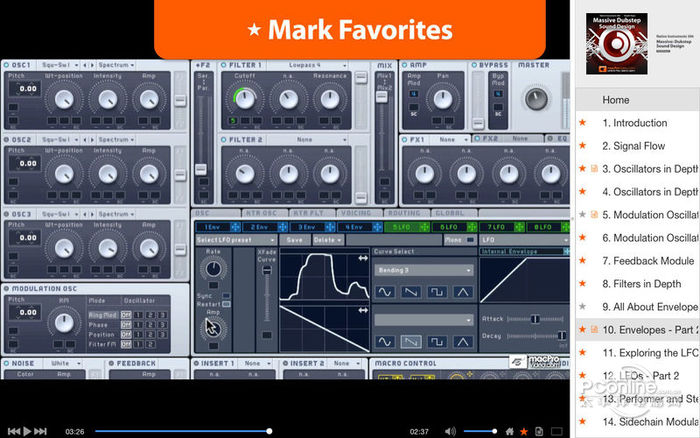Click the volume slider handle
The image size is (700, 438).
494,431
